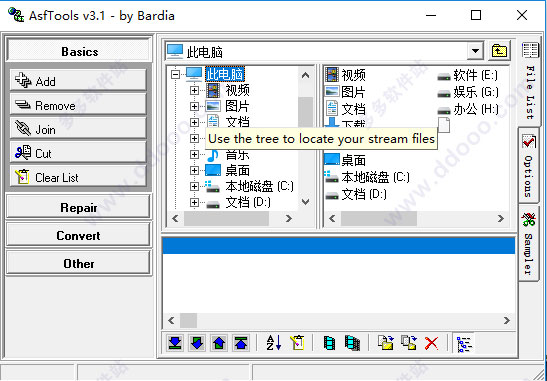Image resolution: width=547 pixels, height=381 pixels.
Task: Switch to the Options side tab
Action: tap(529, 166)
